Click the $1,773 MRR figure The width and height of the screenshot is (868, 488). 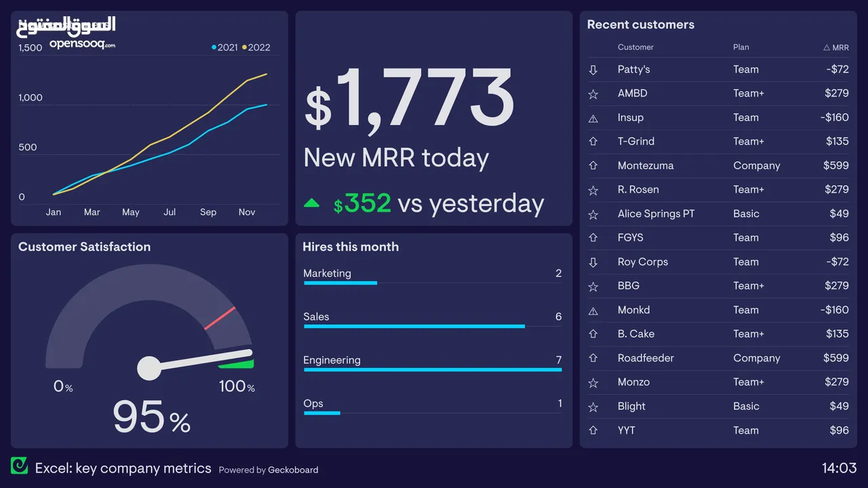(x=409, y=98)
